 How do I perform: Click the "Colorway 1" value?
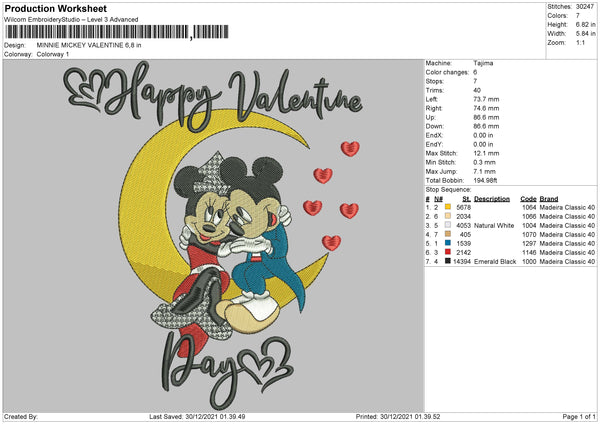click(53, 54)
